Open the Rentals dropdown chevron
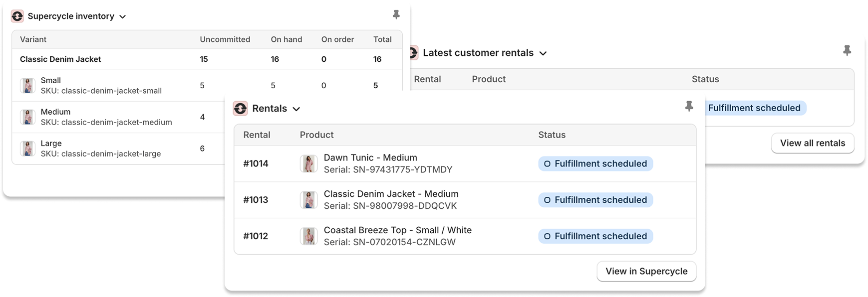 (296, 109)
